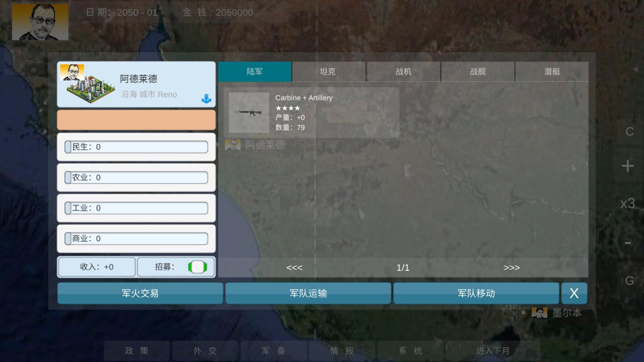Toggle the 招募 recruitment switch

[x=197, y=267]
